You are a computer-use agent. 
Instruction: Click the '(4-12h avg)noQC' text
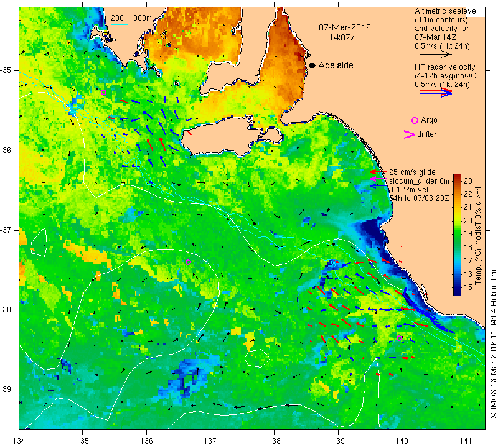(445, 76)
